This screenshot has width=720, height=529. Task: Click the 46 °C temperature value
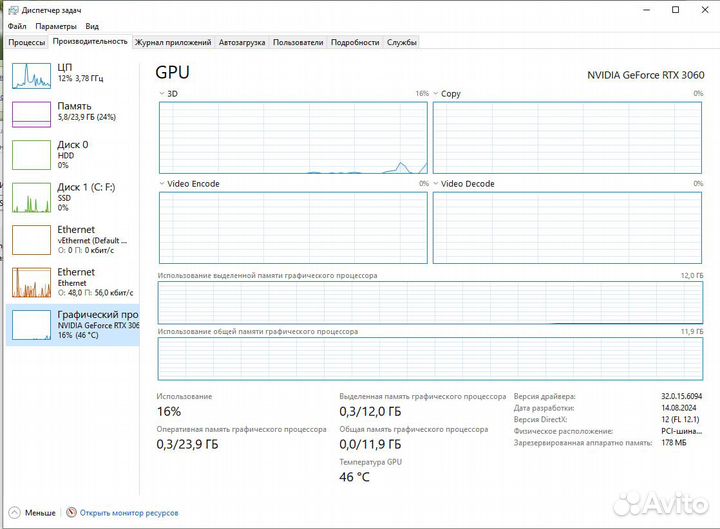pos(354,477)
